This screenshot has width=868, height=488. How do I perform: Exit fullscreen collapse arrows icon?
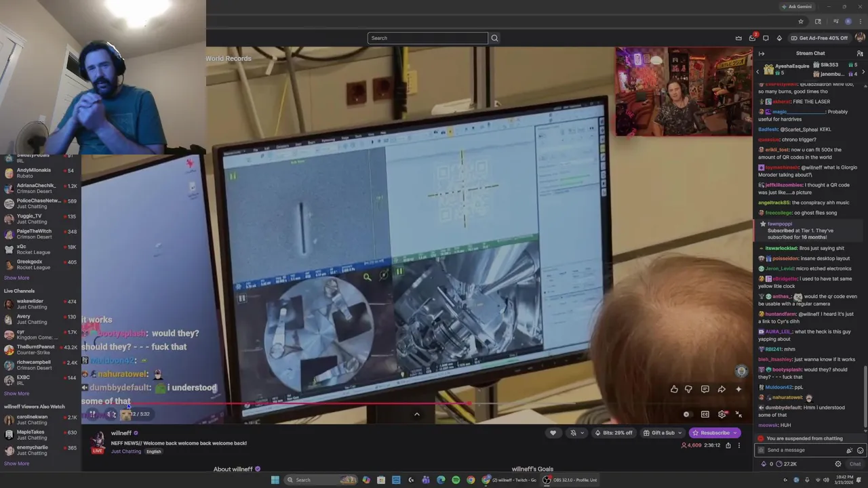(x=738, y=414)
